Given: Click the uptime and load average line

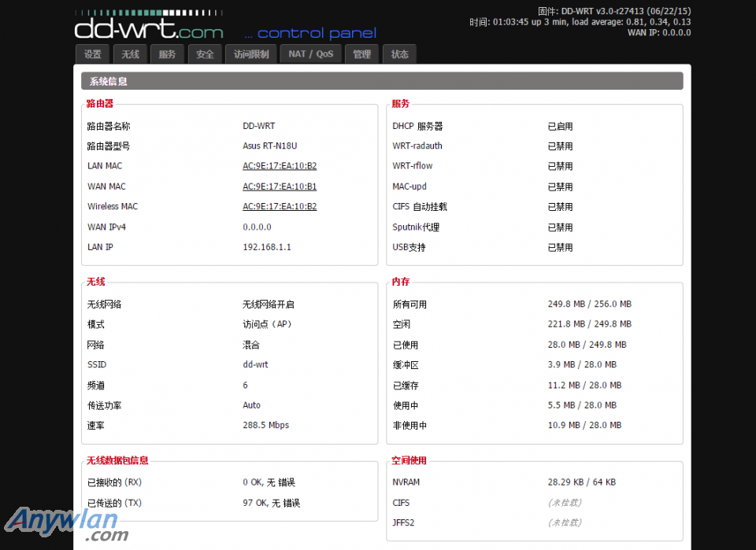Looking at the screenshot, I should pos(580,22).
